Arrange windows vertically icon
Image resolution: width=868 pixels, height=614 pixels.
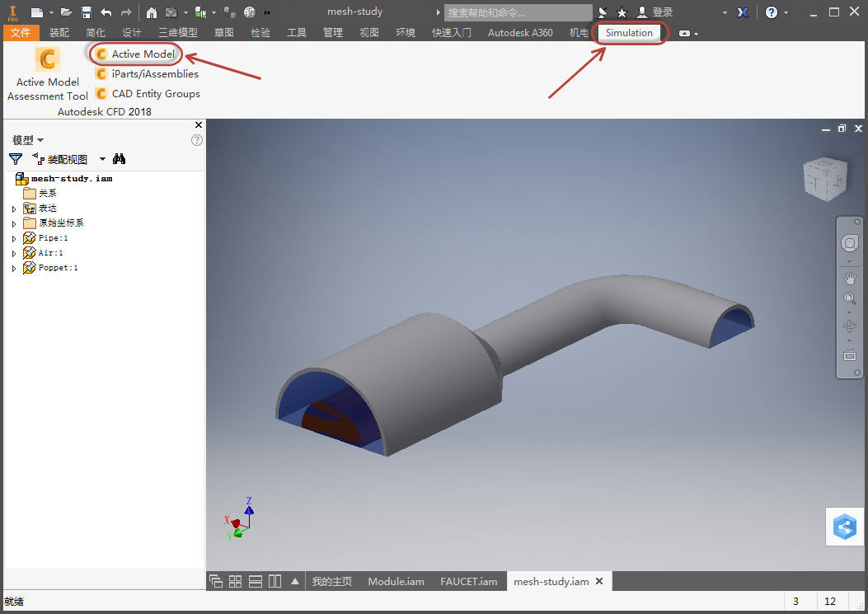coord(275,581)
